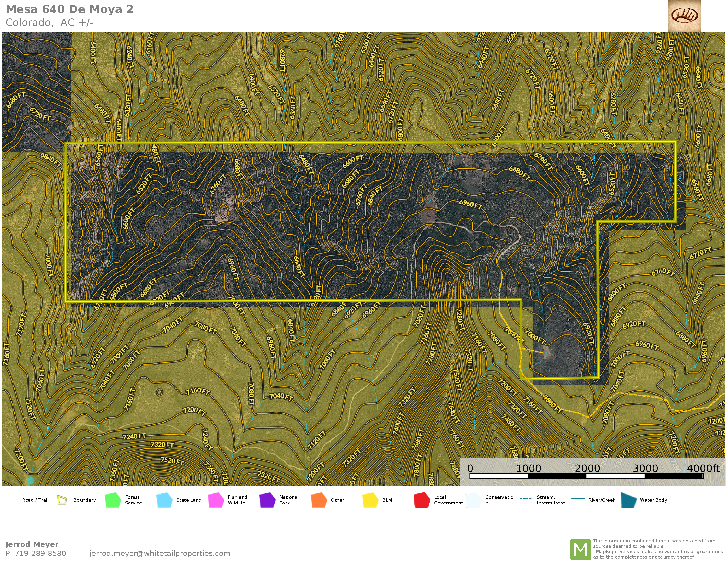Click the Road / Trail dashed-line symbol
The image size is (728, 563).
pos(12,499)
